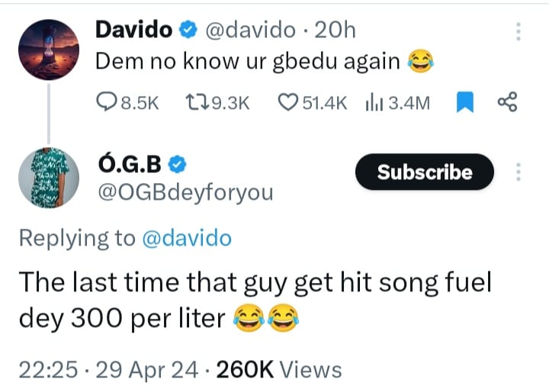This screenshot has height=392, width=549.
Task: Open more options menu for O.G.B's reply
Action: [518, 172]
